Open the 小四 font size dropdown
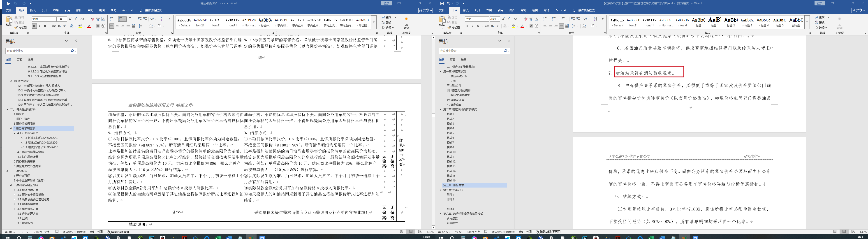This screenshot has width=868, height=239. pos(498,19)
